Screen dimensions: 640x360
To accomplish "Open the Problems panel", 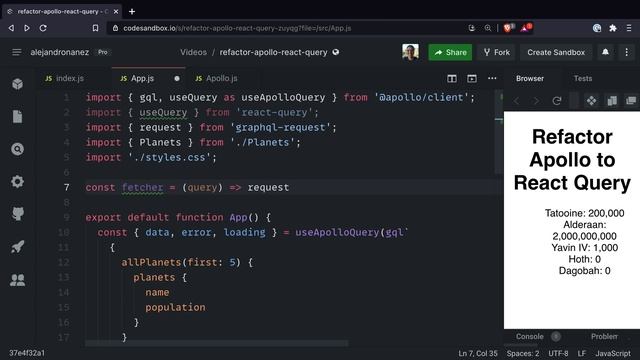I will [604, 336].
